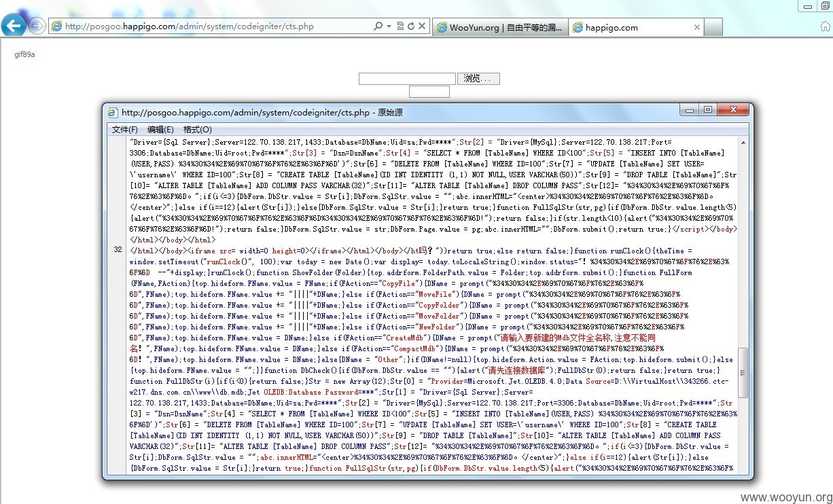Viewport: 833px width, 504px height.
Task: Click the browser Forward arrow button
Action: pyautogui.click(x=36, y=26)
